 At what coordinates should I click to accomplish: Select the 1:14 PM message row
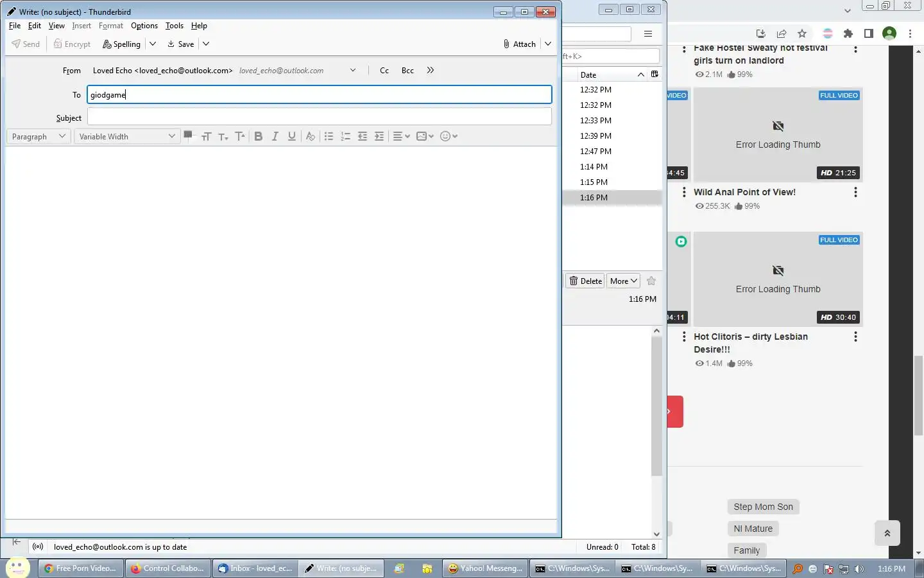tap(612, 167)
